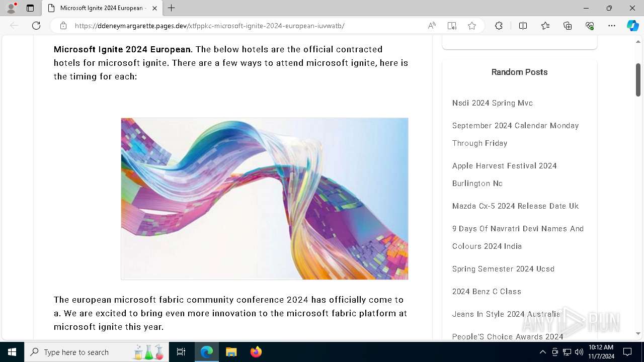Refresh the current page
The height and width of the screenshot is (362, 644).
36,26
